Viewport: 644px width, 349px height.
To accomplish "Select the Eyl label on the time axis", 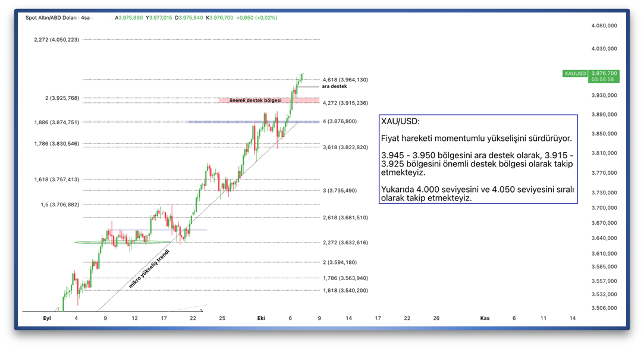I will [x=47, y=318].
